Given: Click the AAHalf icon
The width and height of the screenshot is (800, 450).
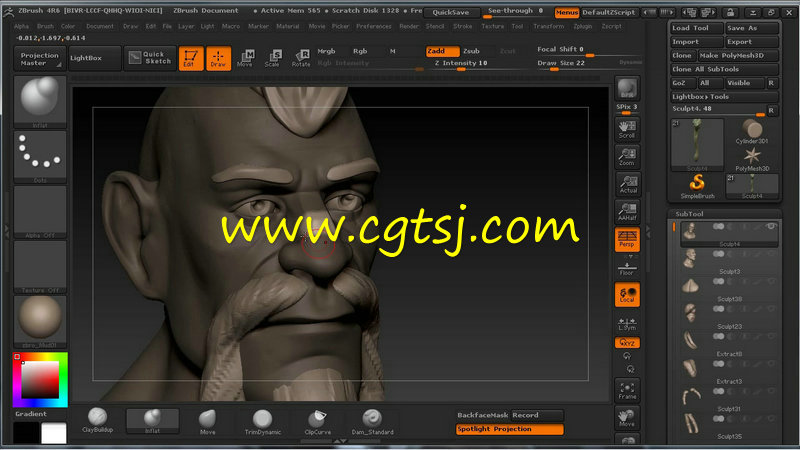Looking at the screenshot, I should tap(627, 212).
